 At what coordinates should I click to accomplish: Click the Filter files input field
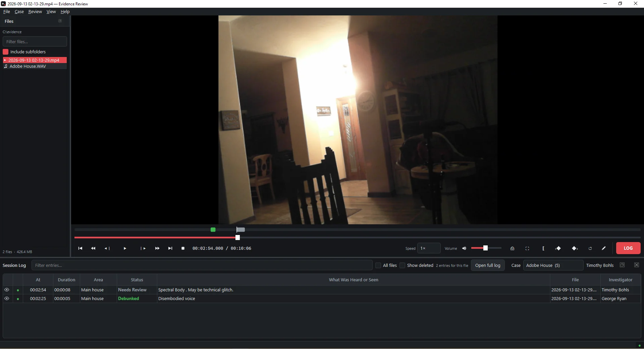point(35,42)
